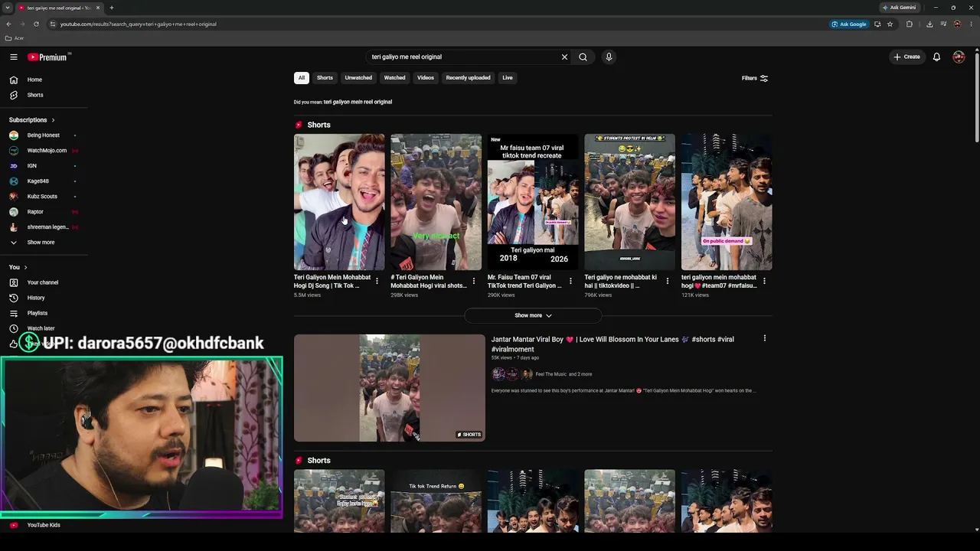Open the YouTube account avatar menu
980x551 pixels.
pos(959,57)
